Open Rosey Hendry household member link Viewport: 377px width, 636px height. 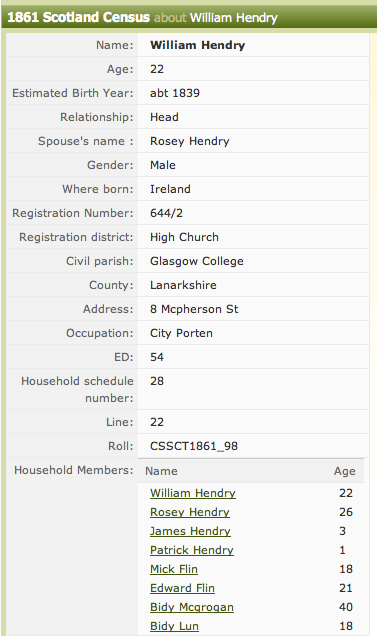click(x=190, y=512)
